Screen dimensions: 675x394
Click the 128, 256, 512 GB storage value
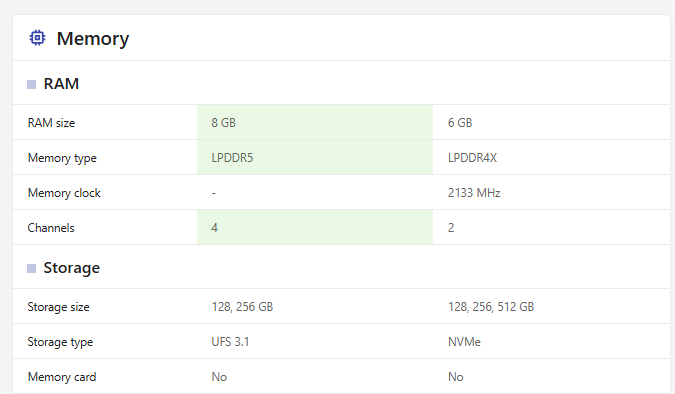tap(491, 307)
